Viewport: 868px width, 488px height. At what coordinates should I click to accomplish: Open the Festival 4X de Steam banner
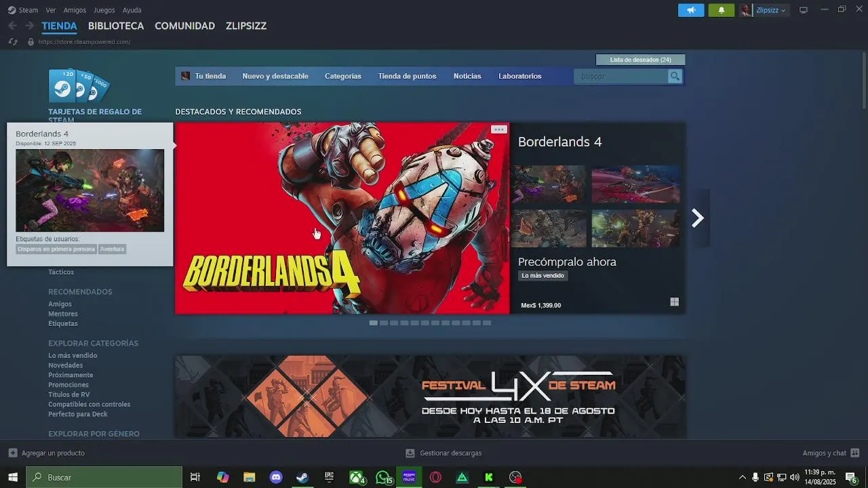click(430, 396)
